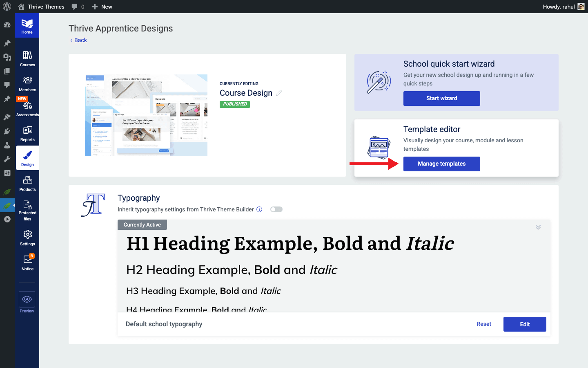Edit Course Design name with pencil icon
The width and height of the screenshot is (588, 368).
[x=279, y=93]
